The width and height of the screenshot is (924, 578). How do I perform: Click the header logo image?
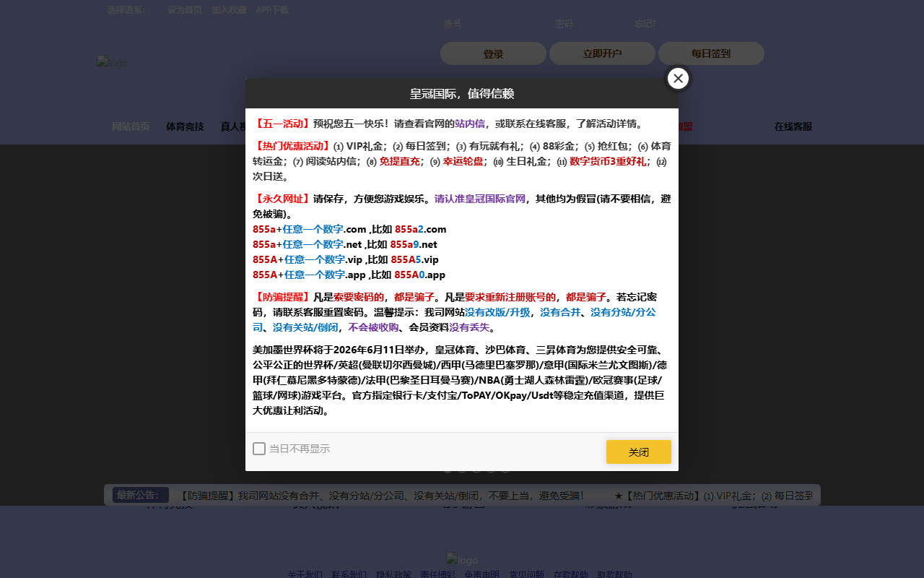[x=112, y=63]
